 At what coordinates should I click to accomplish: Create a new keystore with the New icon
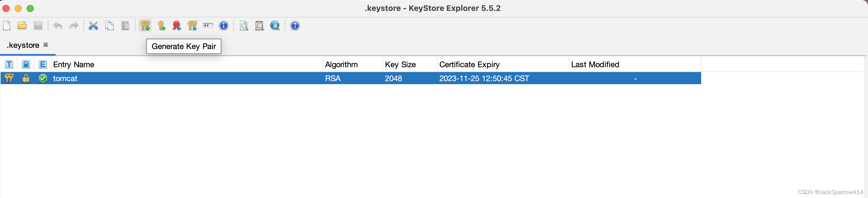pos(7,26)
